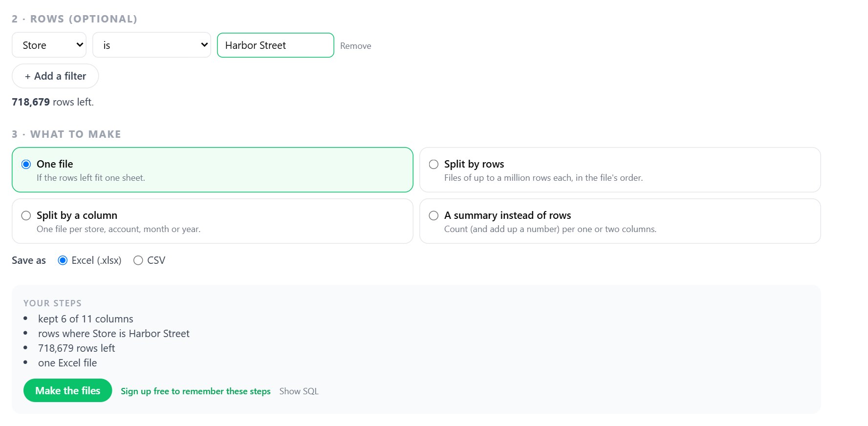Click the 'YOUR STEPS' heading
This screenshot has width=868, height=426.
pyautogui.click(x=53, y=303)
